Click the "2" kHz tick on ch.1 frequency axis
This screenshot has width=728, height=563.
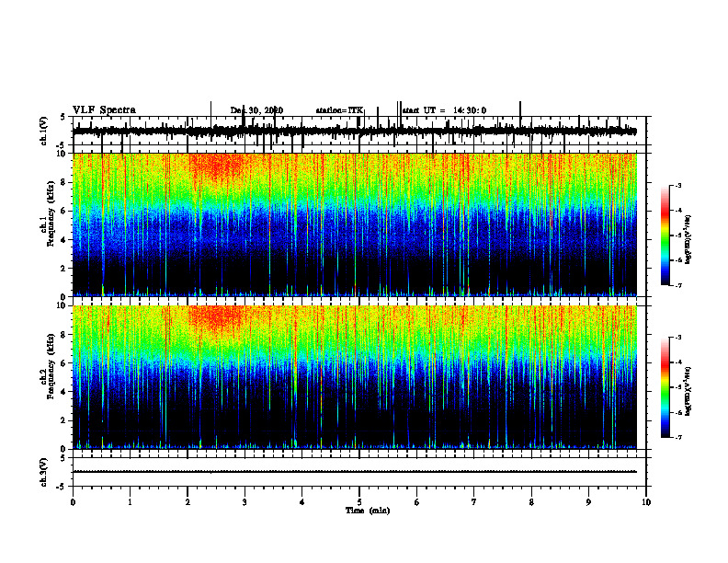64,269
